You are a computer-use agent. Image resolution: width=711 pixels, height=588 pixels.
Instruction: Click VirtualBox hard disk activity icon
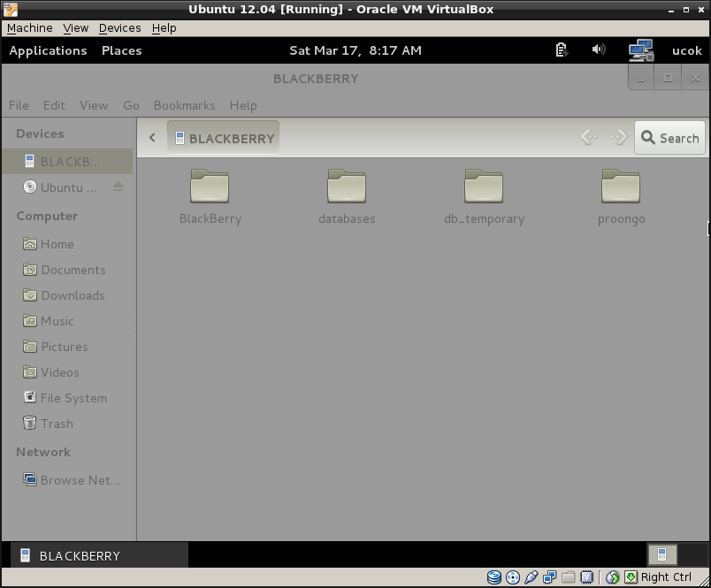point(494,577)
